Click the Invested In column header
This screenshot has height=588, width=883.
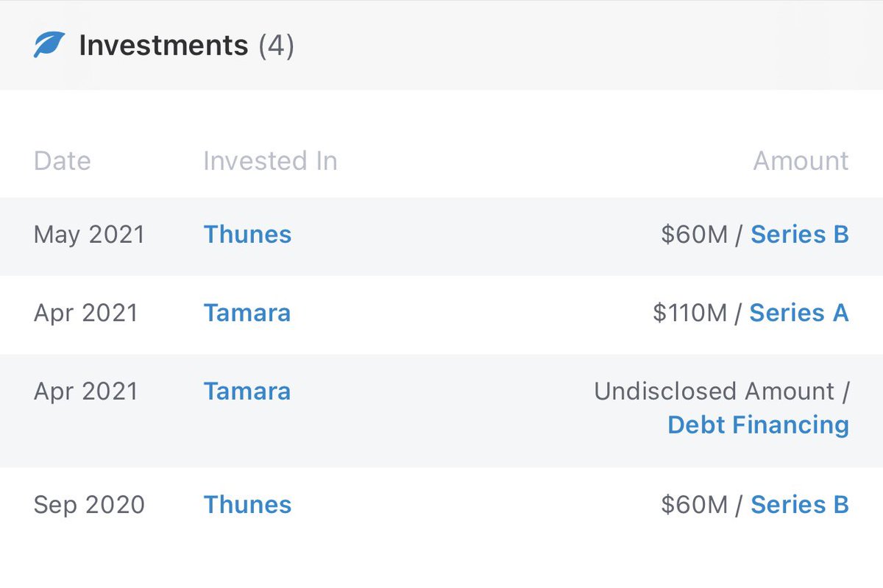click(270, 160)
